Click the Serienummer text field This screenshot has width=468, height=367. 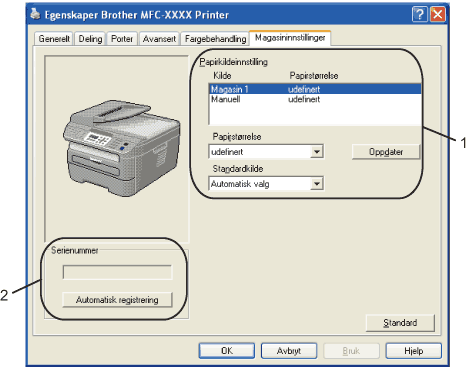click(x=117, y=272)
